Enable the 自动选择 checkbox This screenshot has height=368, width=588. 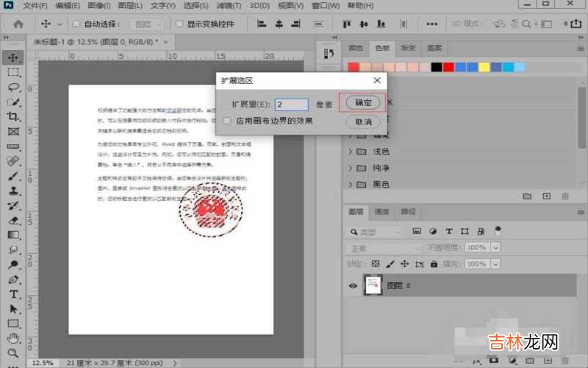[x=76, y=24]
